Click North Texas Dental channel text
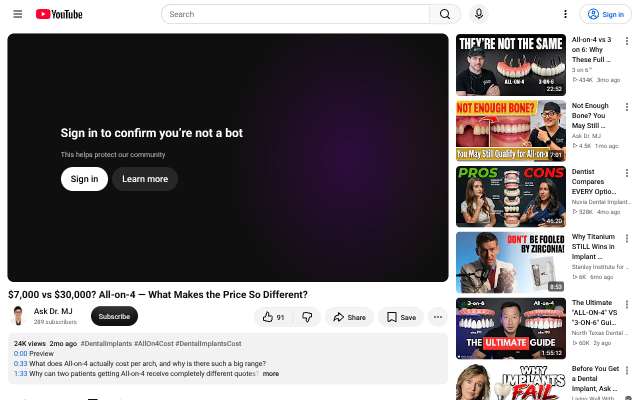 tap(600, 333)
